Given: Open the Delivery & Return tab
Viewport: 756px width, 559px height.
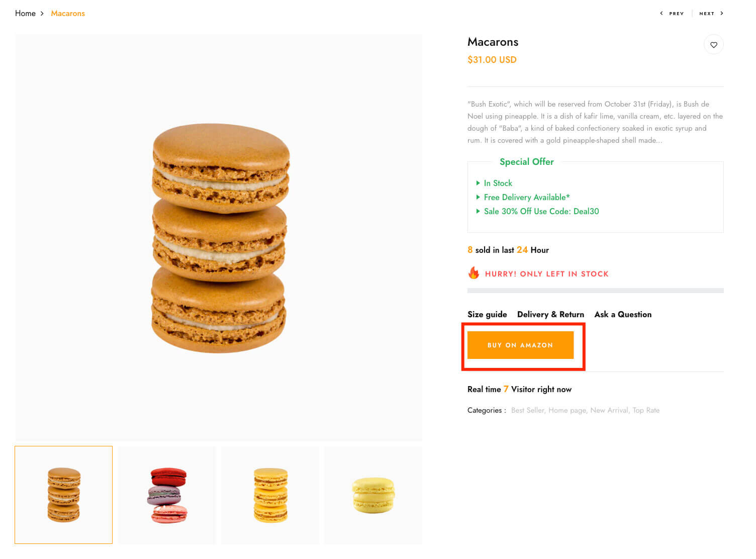Looking at the screenshot, I should [550, 314].
